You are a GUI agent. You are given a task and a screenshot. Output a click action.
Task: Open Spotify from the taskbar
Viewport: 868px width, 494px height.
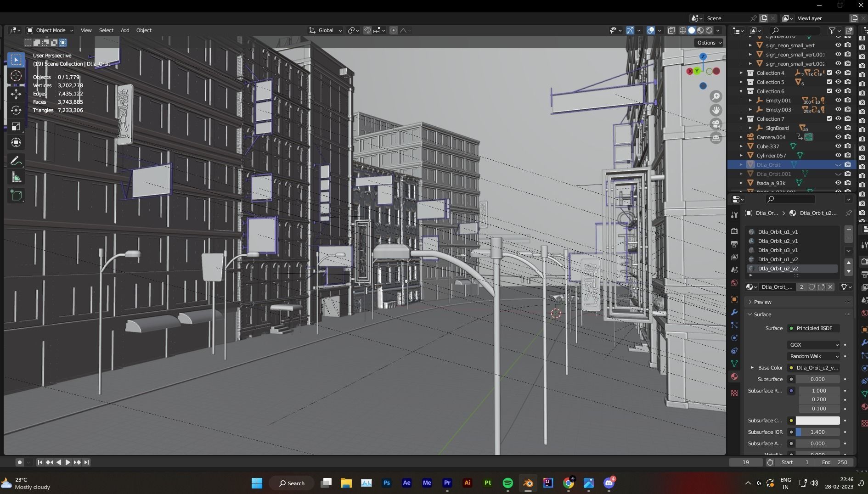(508, 483)
